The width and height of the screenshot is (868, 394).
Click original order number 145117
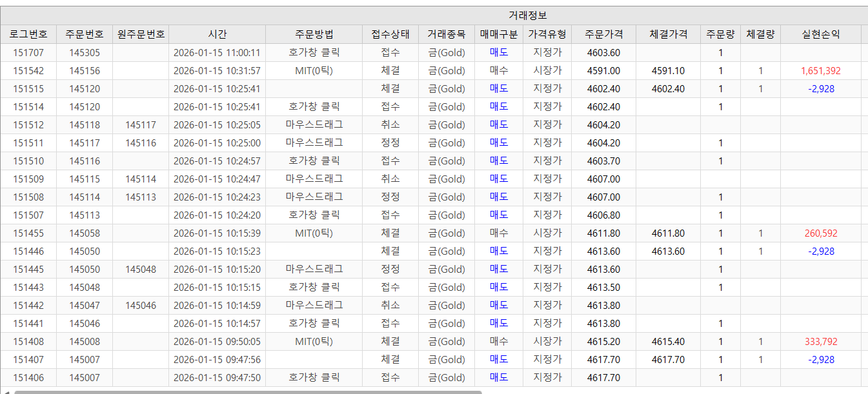click(x=141, y=125)
